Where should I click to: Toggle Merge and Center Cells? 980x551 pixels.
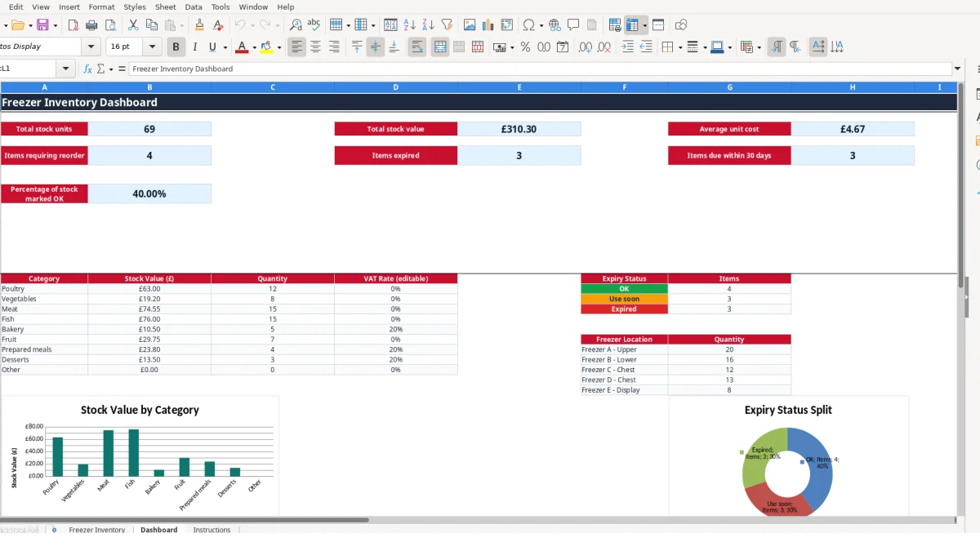(440, 47)
